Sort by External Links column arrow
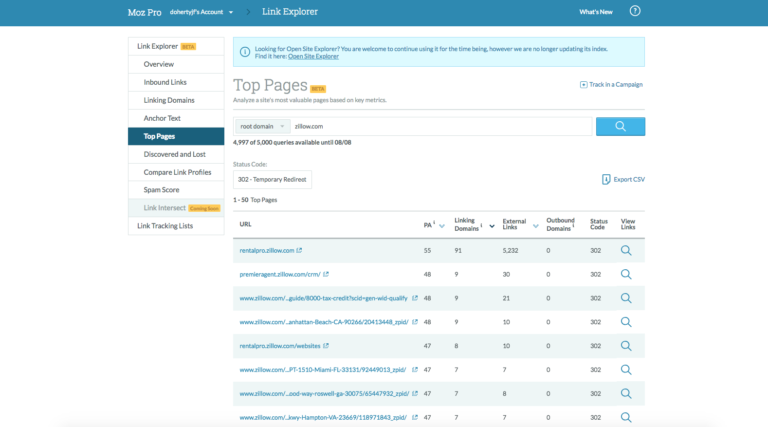768x427 pixels. tap(535, 226)
